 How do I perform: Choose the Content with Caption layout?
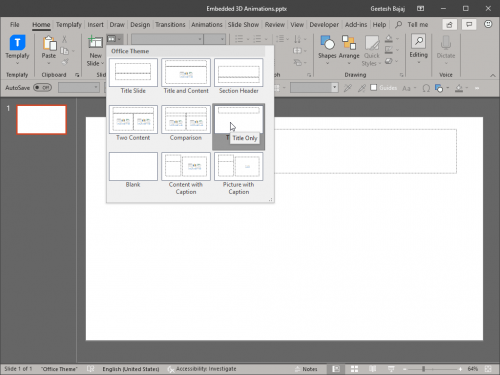pyautogui.click(x=186, y=174)
